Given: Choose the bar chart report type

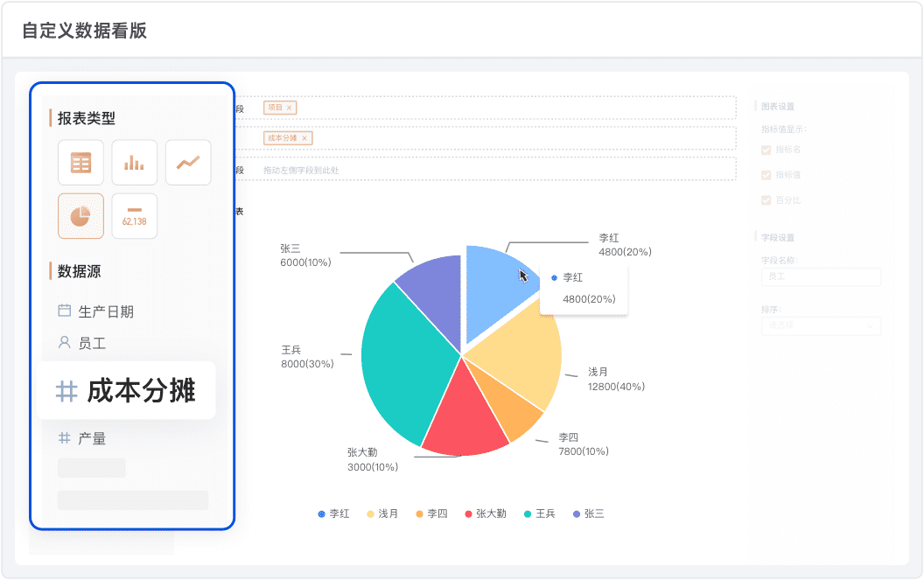Looking at the screenshot, I should point(134,163).
